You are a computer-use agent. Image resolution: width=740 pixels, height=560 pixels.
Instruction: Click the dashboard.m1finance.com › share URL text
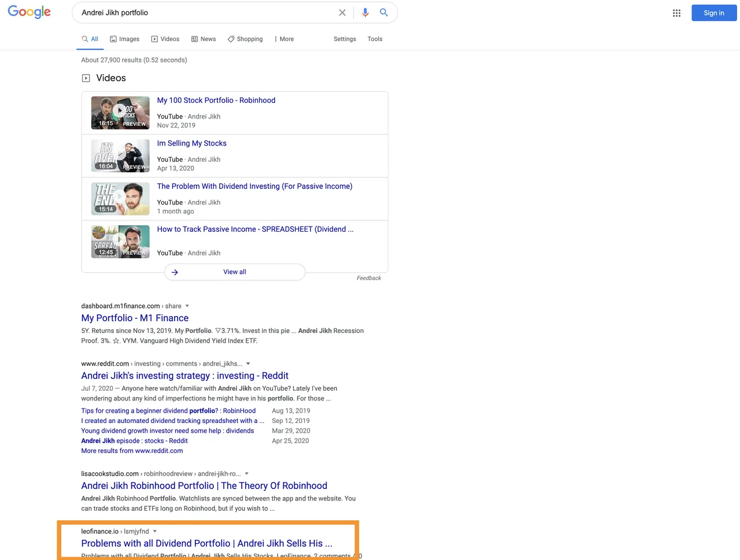click(131, 306)
